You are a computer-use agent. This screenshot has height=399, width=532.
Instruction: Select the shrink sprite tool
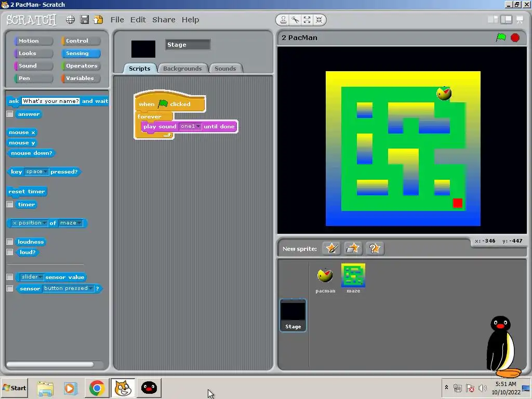pos(319,20)
